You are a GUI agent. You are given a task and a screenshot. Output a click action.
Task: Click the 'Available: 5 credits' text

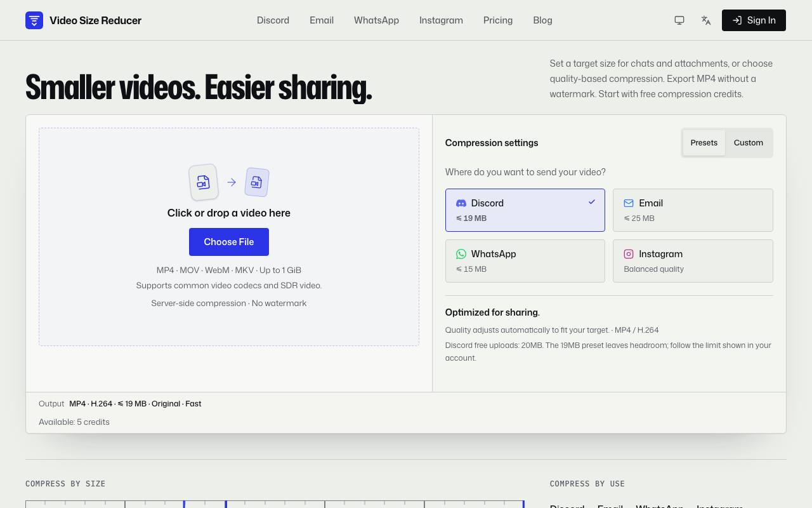[74, 422]
